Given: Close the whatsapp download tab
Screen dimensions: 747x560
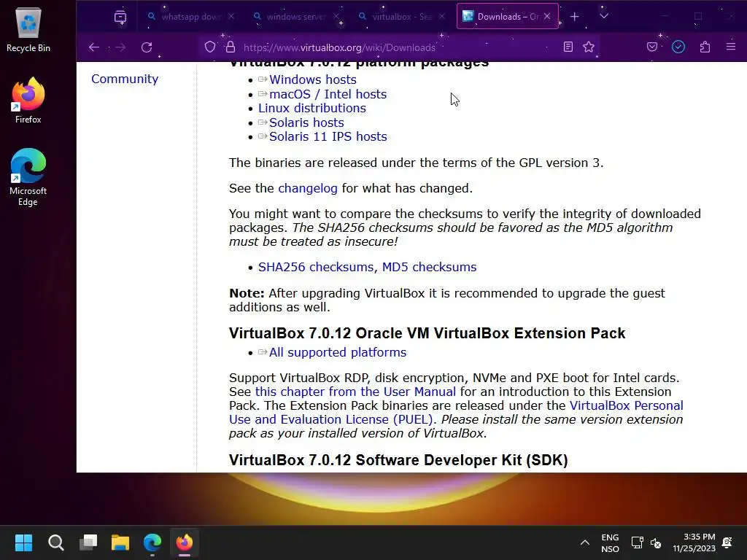Looking at the screenshot, I should click(231, 16).
